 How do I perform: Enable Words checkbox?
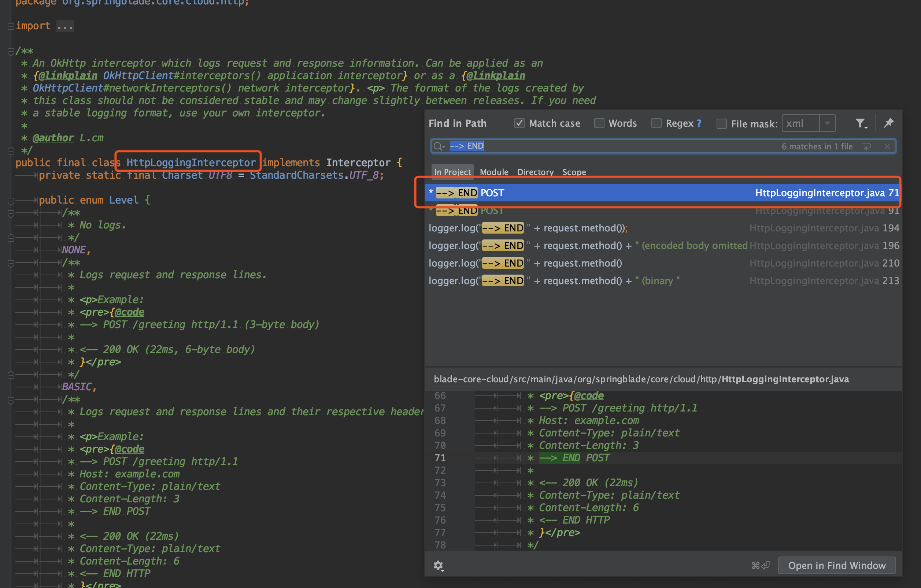tap(599, 123)
